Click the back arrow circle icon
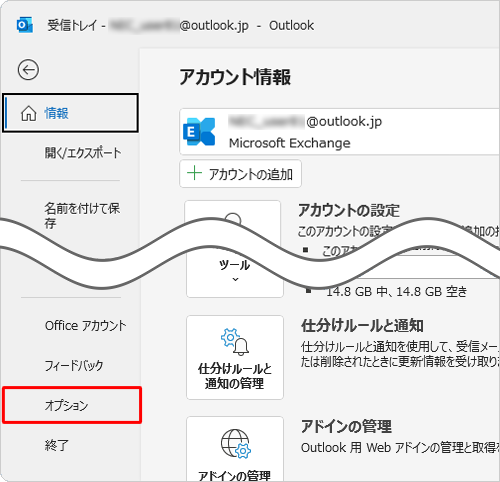This screenshot has width=500, height=482. (x=28, y=70)
